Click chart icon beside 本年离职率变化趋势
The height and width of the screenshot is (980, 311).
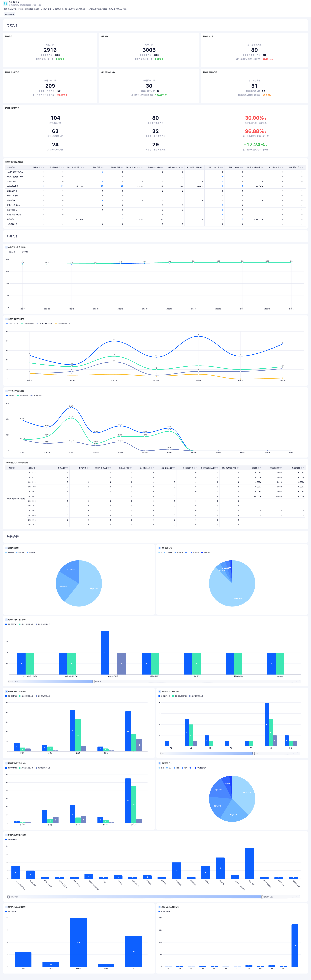coord(6,391)
